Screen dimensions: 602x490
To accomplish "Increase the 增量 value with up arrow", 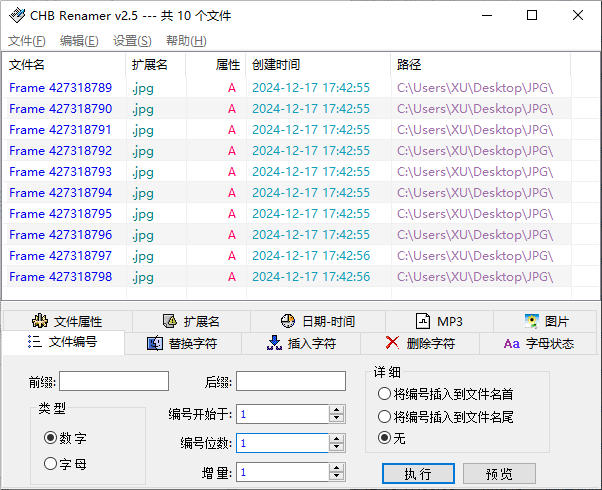I will point(337,467).
